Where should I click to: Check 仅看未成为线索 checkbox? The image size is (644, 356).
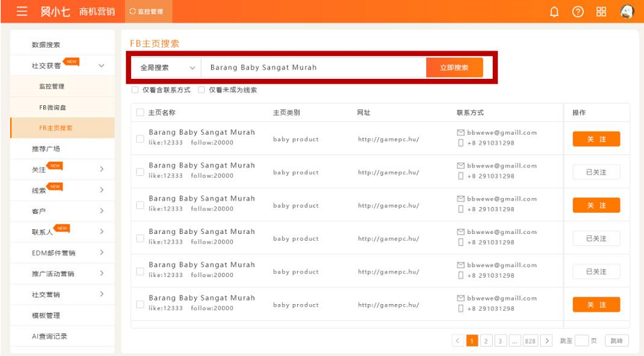201,90
